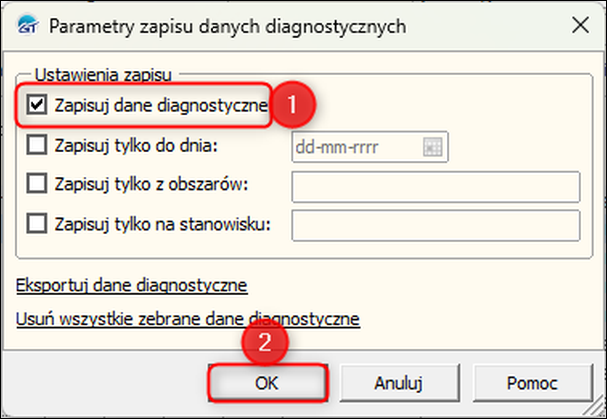Open 'Eksportuj dane diagnostyczne' link
The image size is (607, 419).
point(132,286)
